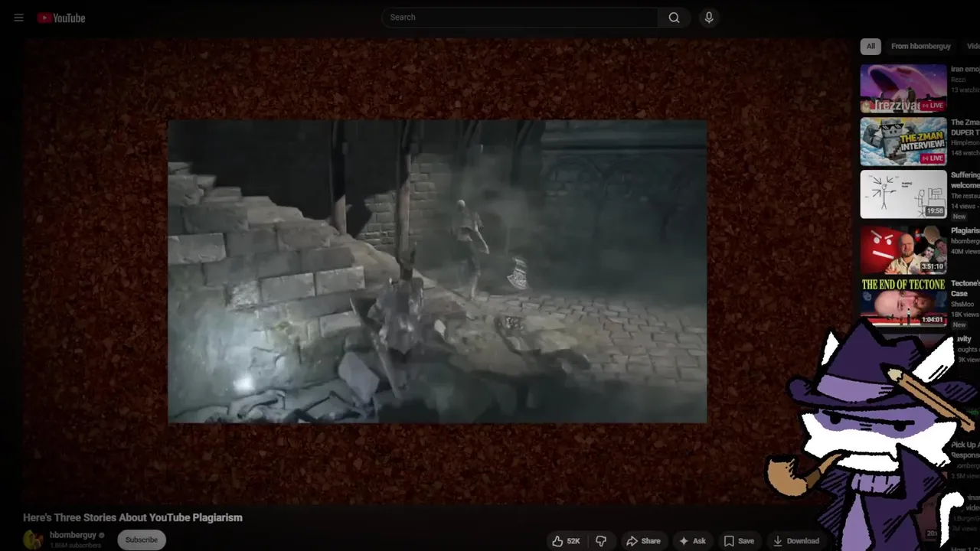Like the video with 52K likes
This screenshot has height=551, width=980.
click(x=566, y=541)
